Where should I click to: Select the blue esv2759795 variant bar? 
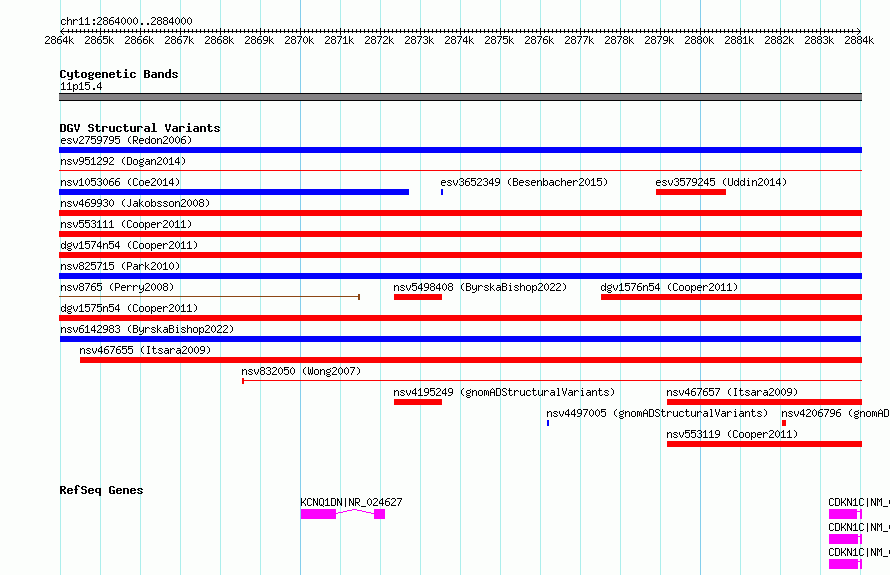tap(460, 150)
